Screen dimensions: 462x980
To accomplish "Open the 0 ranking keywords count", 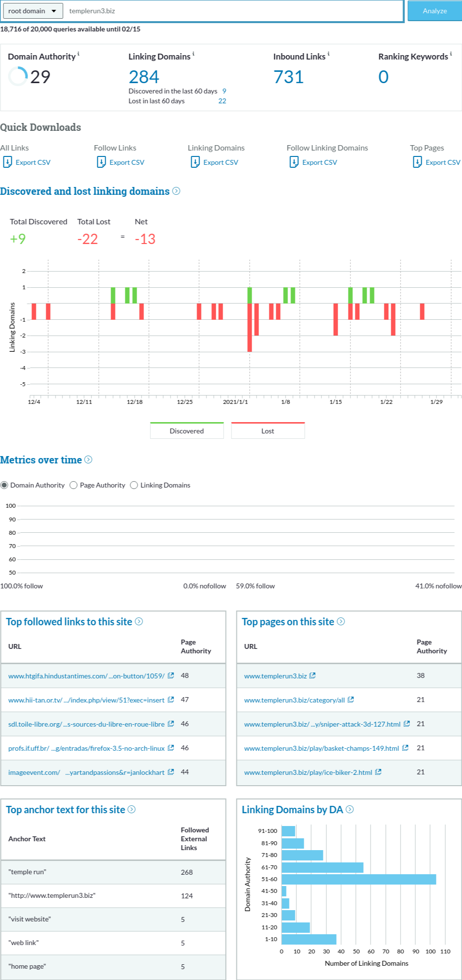I will click(x=383, y=77).
